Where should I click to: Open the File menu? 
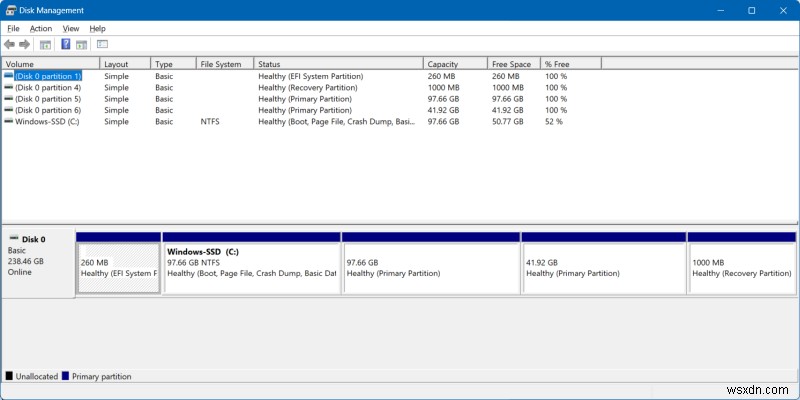(x=13, y=29)
